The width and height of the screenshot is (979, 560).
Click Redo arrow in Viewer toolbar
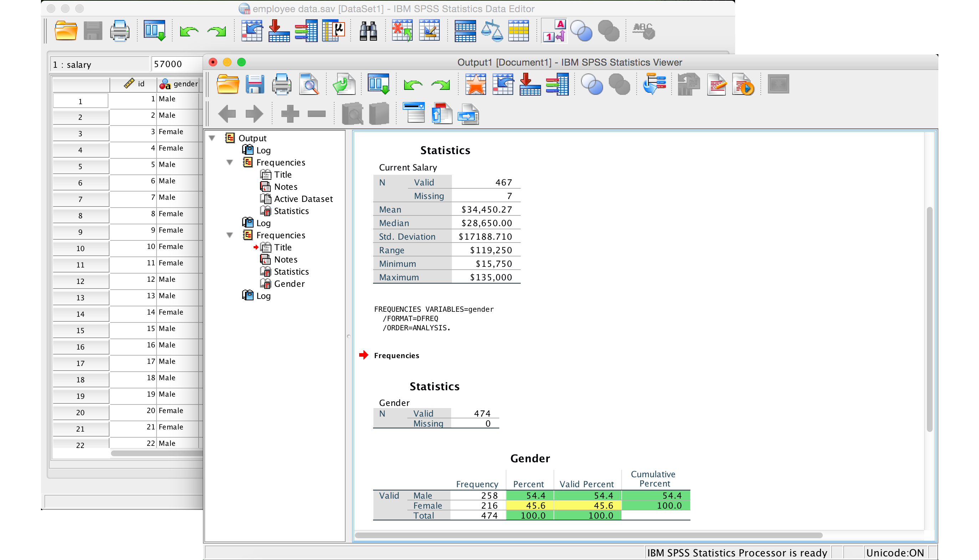click(441, 84)
